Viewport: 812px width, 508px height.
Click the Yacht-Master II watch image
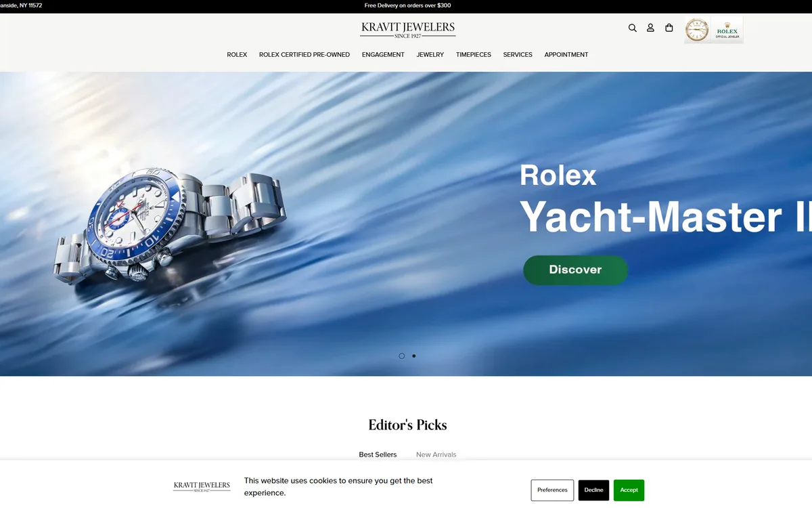click(169, 225)
